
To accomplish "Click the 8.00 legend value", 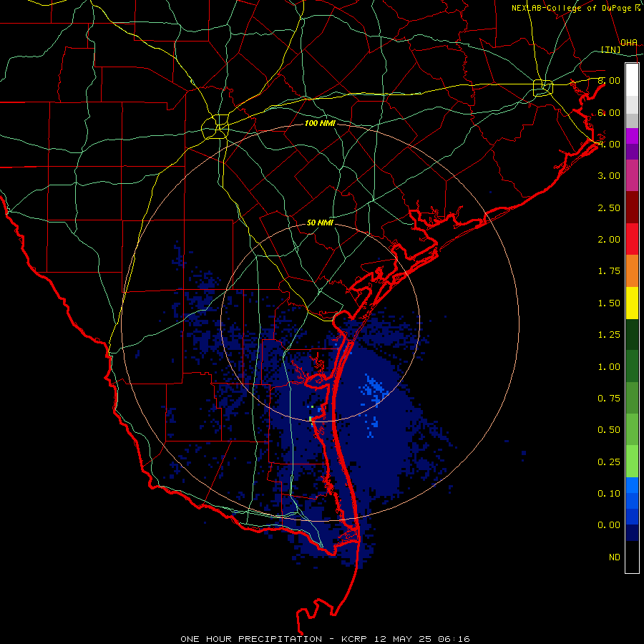I will coord(609,80).
